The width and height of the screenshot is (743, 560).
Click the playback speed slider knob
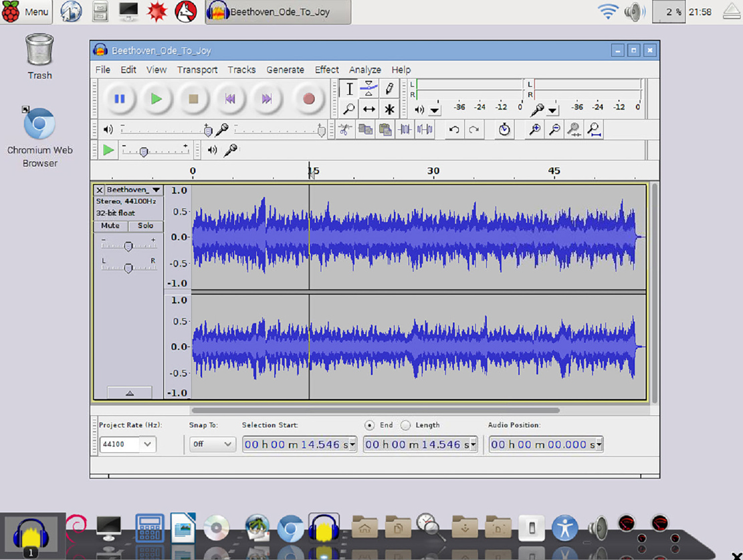pyautogui.click(x=144, y=152)
